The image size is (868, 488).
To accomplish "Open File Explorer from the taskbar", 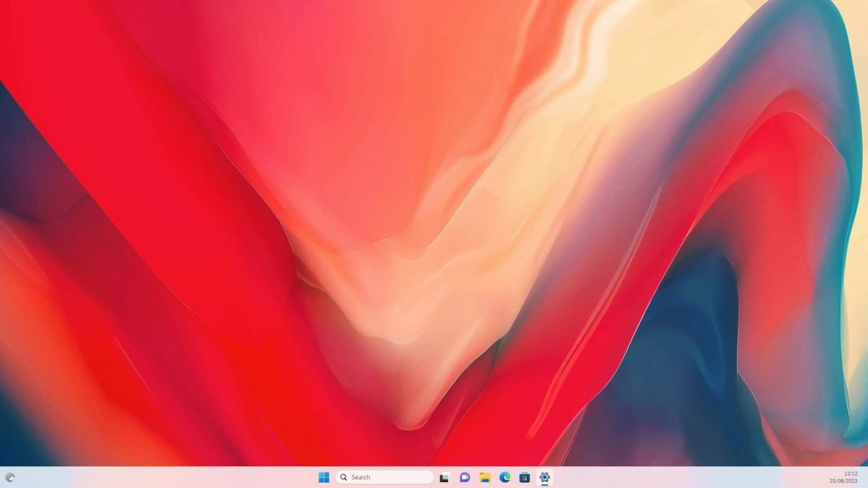I will click(x=484, y=477).
